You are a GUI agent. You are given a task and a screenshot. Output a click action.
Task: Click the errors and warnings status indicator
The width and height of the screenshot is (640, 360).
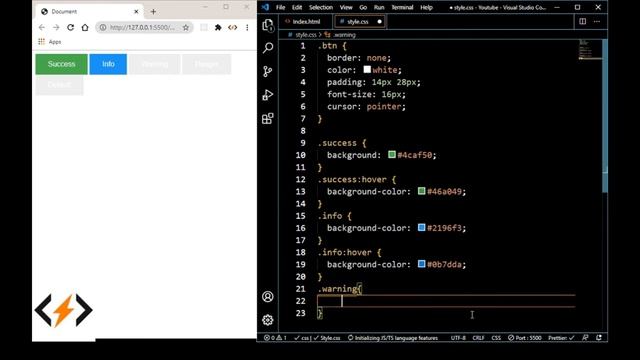tap(275, 338)
